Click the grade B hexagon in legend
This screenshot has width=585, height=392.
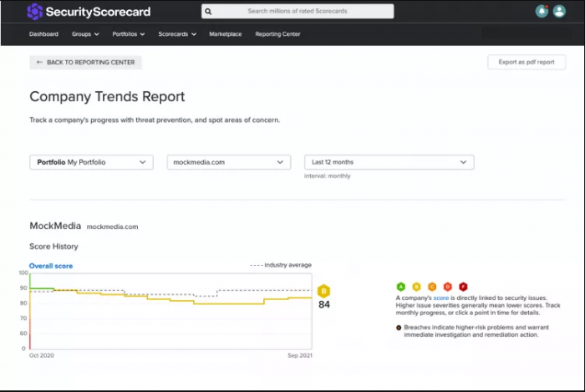pyautogui.click(x=416, y=287)
